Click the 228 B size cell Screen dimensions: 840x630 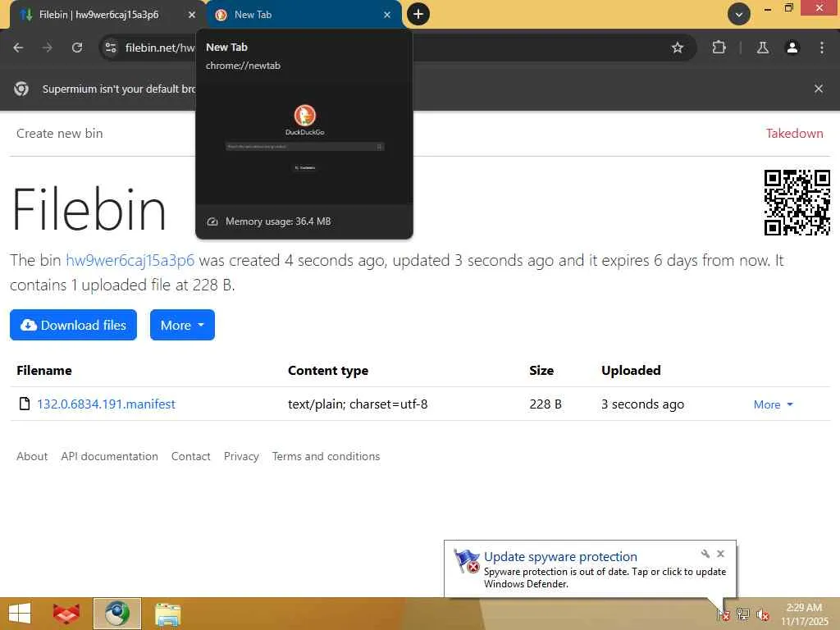[546, 404]
